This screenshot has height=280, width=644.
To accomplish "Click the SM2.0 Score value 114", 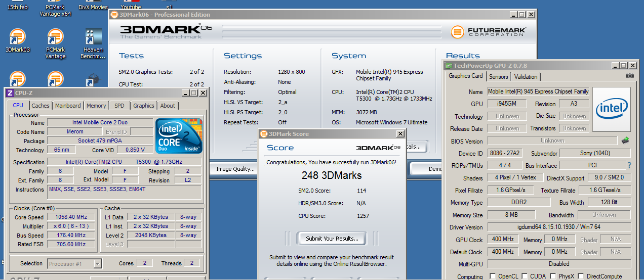I will click(x=361, y=191).
